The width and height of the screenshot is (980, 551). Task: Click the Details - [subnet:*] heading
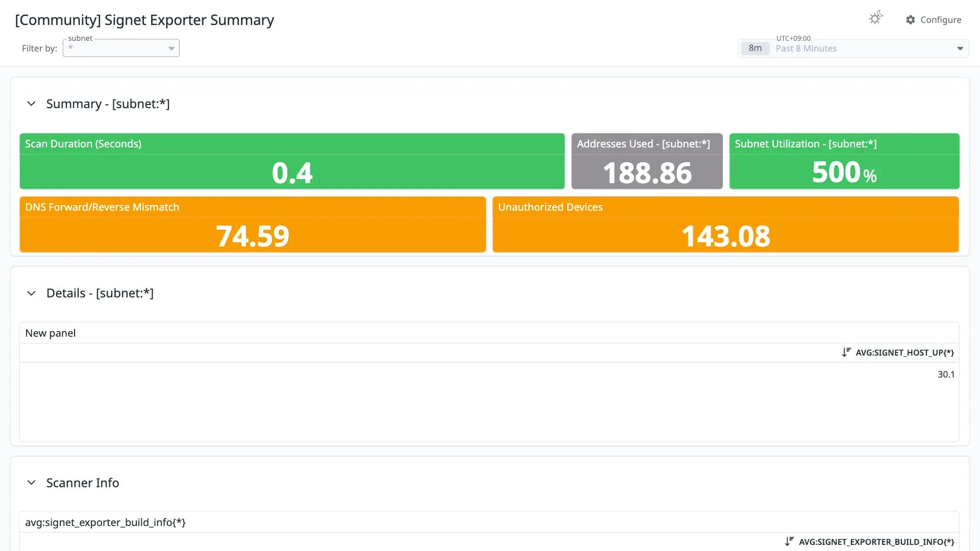click(100, 293)
